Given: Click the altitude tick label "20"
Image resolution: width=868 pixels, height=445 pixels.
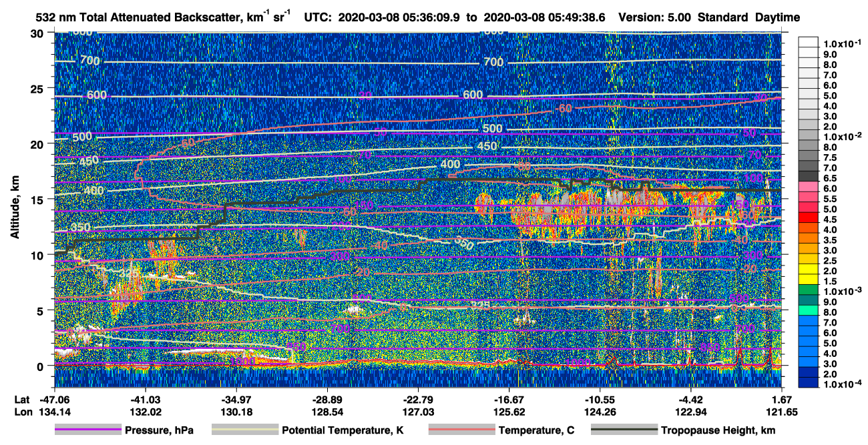Looking at the screenshot, I should (x=38, y=143).
